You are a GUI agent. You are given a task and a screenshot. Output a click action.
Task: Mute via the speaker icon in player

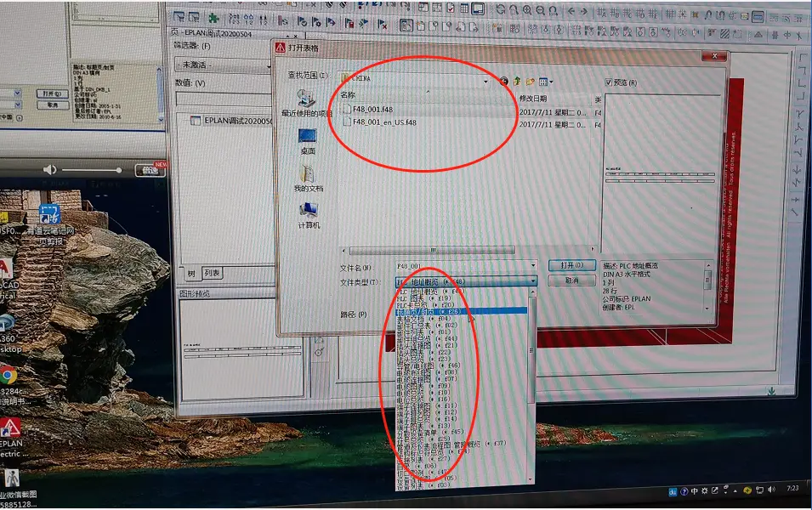(x=49, y=170)
